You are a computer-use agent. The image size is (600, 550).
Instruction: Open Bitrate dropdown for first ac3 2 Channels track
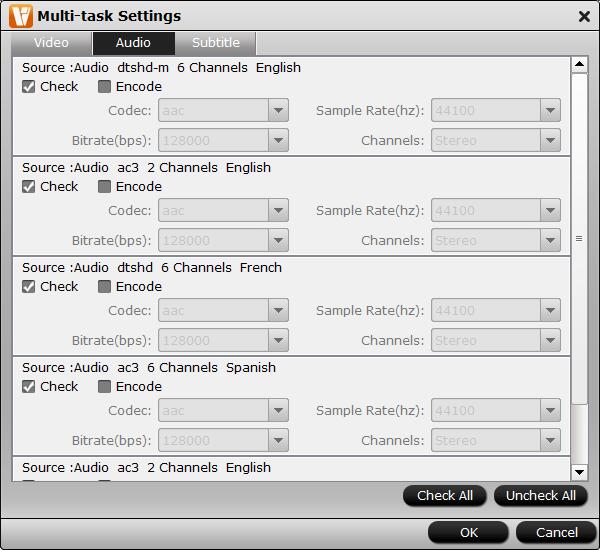(x=223, y=240)
